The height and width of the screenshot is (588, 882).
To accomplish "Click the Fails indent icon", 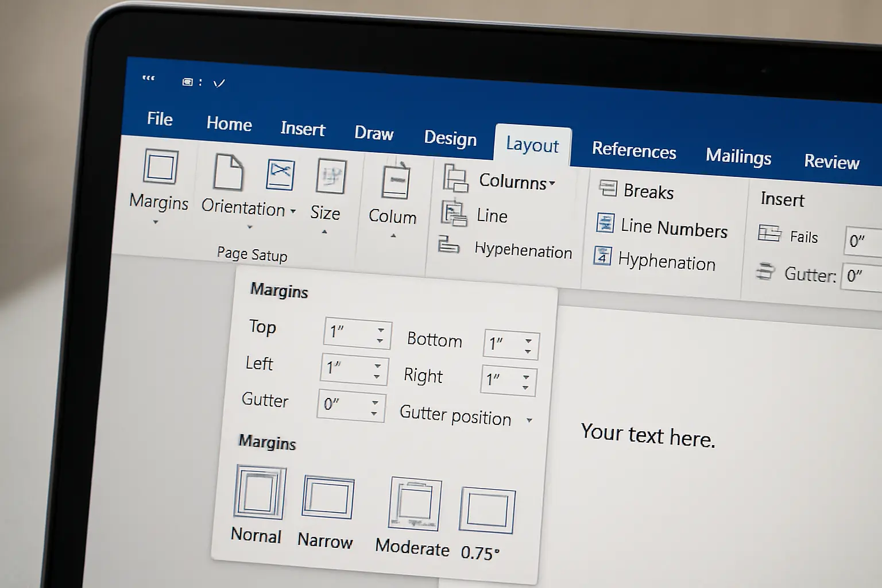I will [769, 233].
